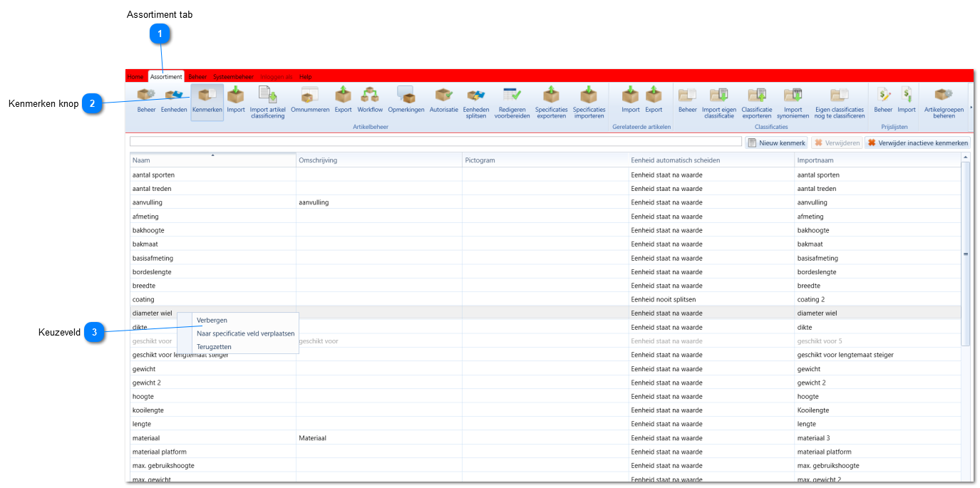
Task: Click Export icon in Artikelbeheer group
Action: click(343, 100)
